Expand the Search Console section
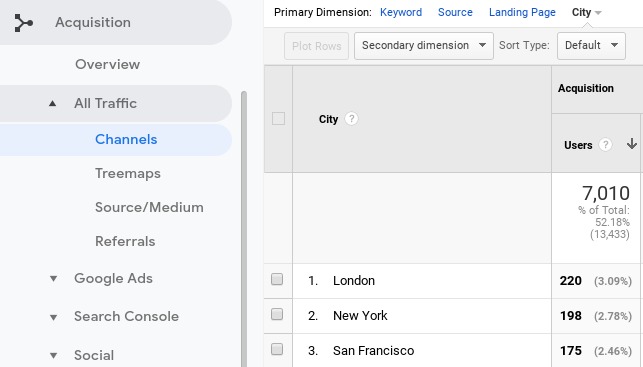 (53, 317)
